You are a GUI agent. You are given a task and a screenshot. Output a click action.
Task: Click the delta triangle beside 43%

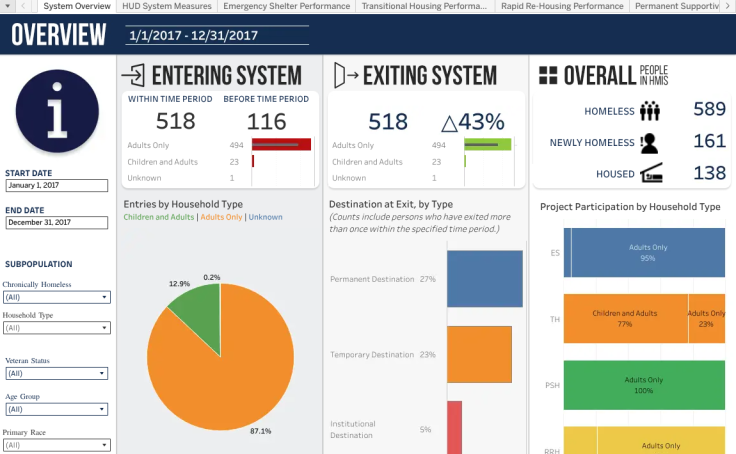[449, 123]
